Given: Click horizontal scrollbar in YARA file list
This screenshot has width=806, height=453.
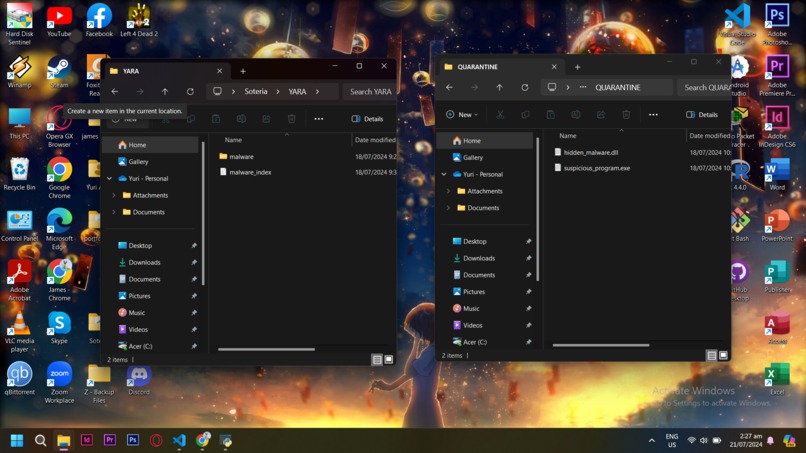Looking at the screenshot, I should (x=266, y=350).
